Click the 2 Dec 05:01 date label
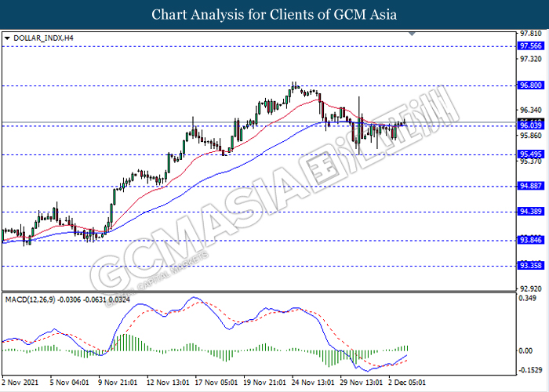Screen dimensions: 549x392 pyautogui.click(x=407, y=383)
